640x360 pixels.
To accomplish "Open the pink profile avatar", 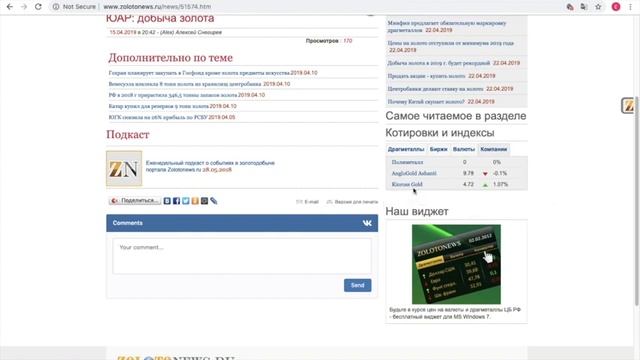I will click(616, 7).
